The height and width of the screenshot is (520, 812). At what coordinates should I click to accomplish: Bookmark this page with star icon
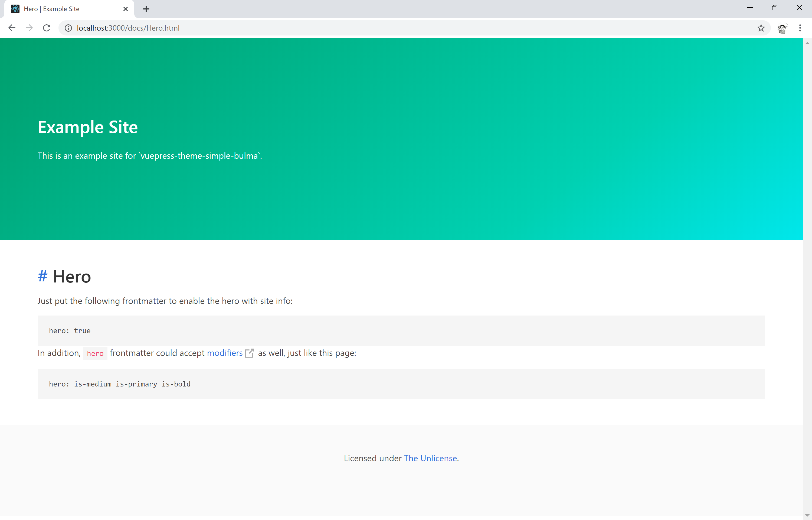(x=761, y=28)
